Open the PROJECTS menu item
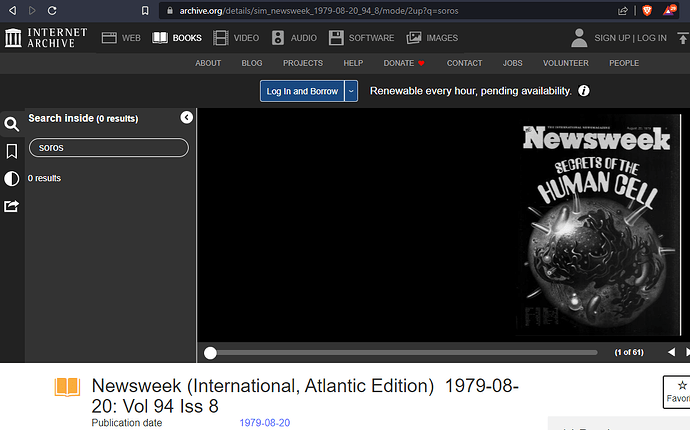Viewport: 690px width, 430px height. 303,63
